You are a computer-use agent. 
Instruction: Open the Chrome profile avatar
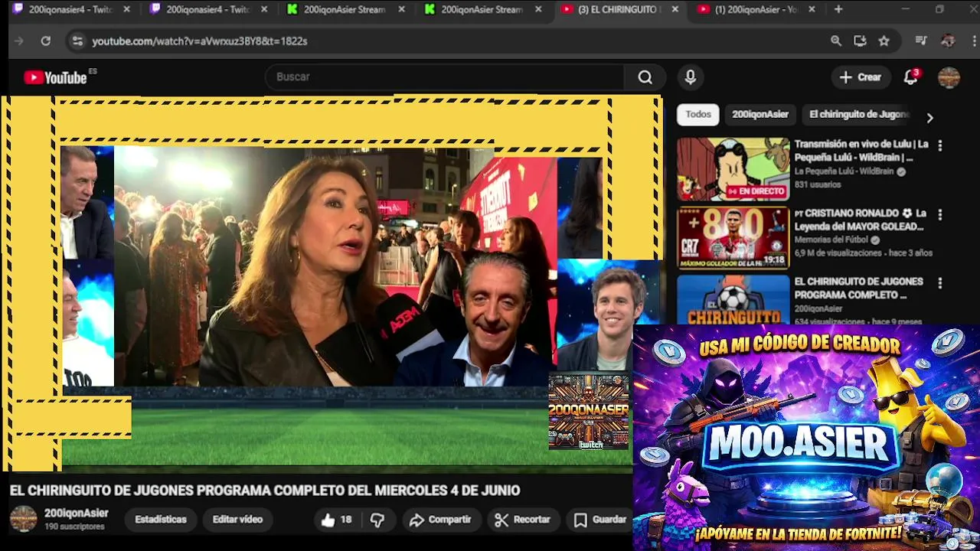(948, 41)
